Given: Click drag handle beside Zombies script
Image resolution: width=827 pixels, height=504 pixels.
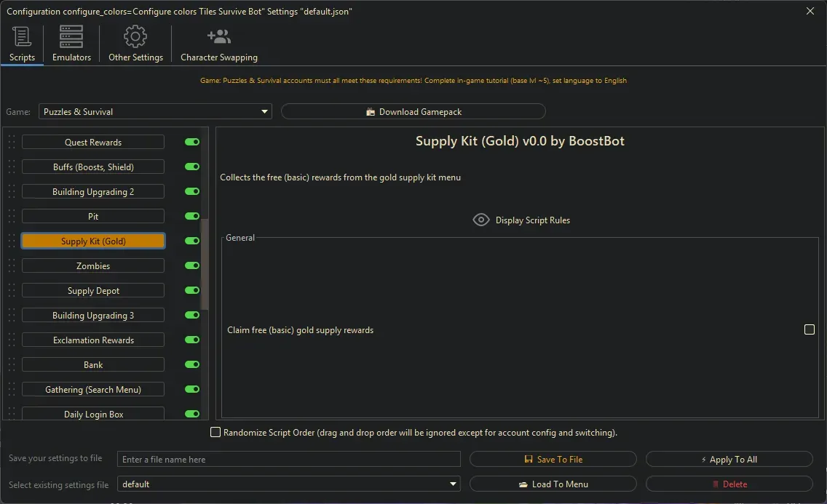Looking at the screenshot, I should coord(11,266).
